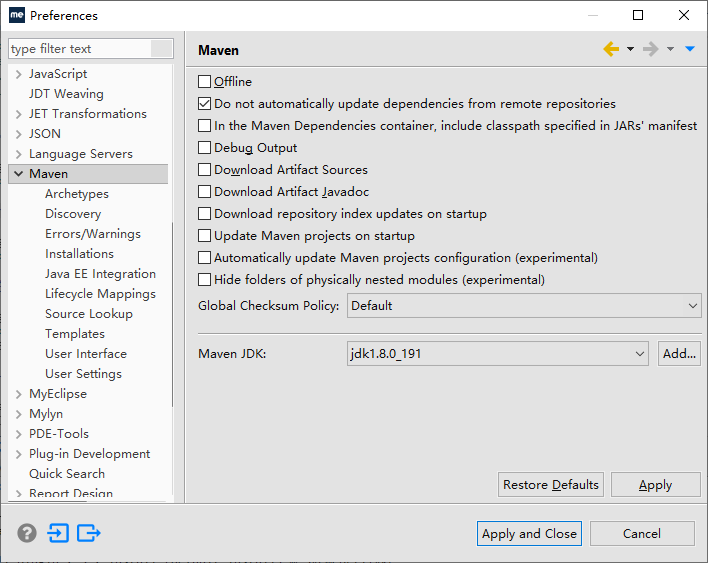The image size is (708, 563).
Task: Select Source Lookup page
Action: coord(89,314)
